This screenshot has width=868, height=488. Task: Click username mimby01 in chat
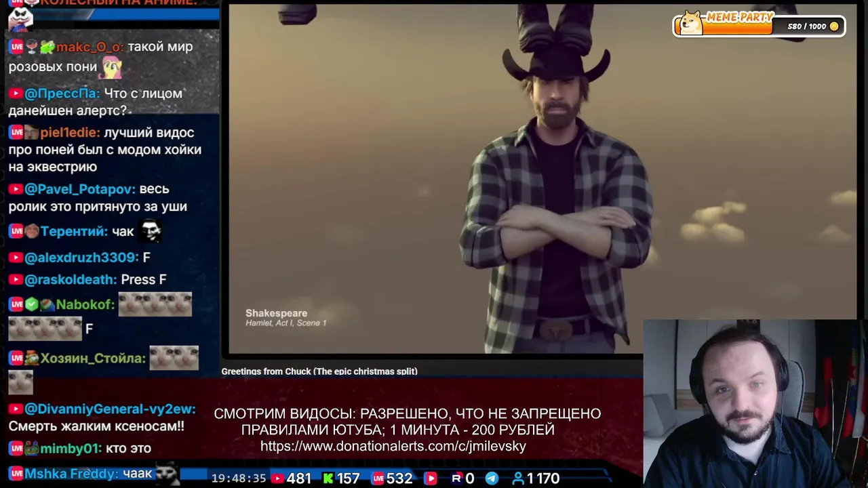(71, 448)
